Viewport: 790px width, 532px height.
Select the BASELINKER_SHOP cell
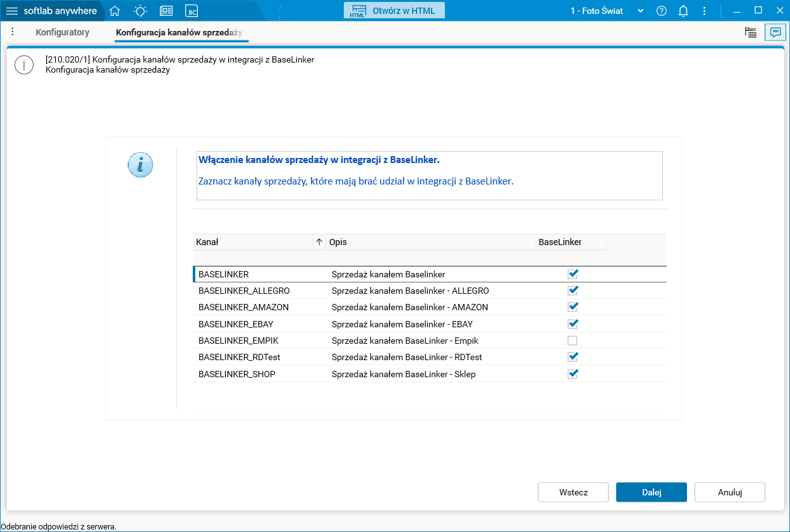237,373
